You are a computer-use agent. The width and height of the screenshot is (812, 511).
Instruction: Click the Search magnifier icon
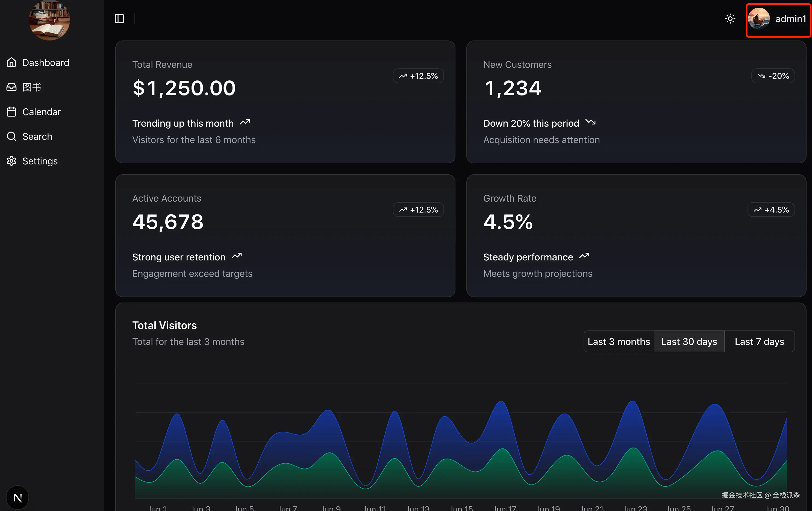coord(11,136)
